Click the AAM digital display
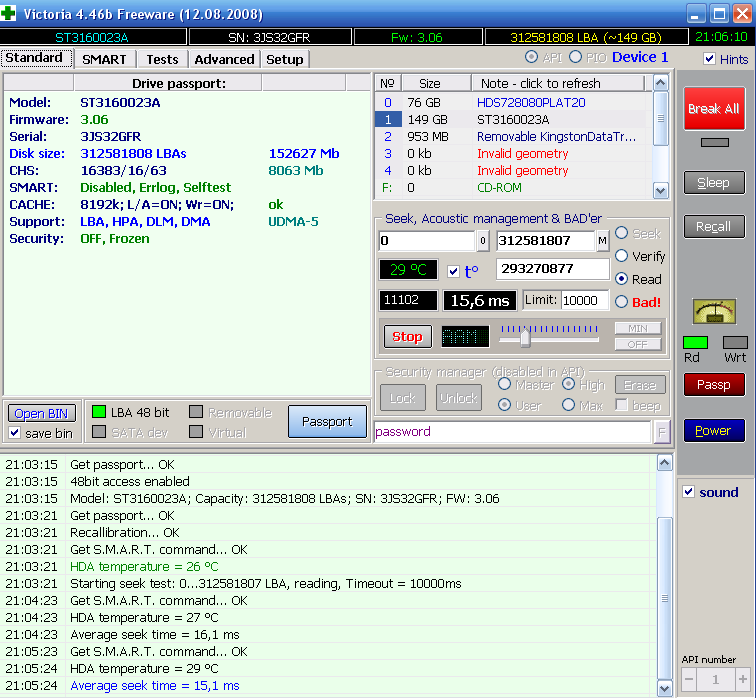Image resolution: width=756 pixels, height=698 pixels. 465,336
